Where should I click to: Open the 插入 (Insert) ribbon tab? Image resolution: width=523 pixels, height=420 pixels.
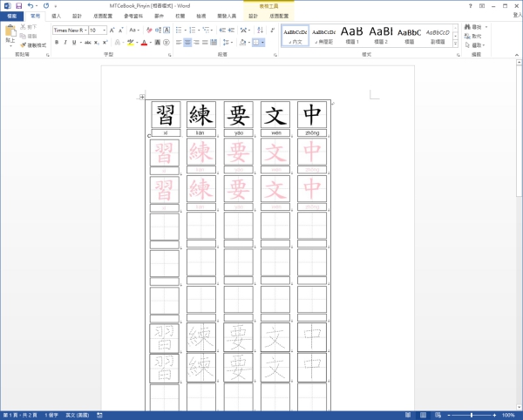[x=57, y=16]
